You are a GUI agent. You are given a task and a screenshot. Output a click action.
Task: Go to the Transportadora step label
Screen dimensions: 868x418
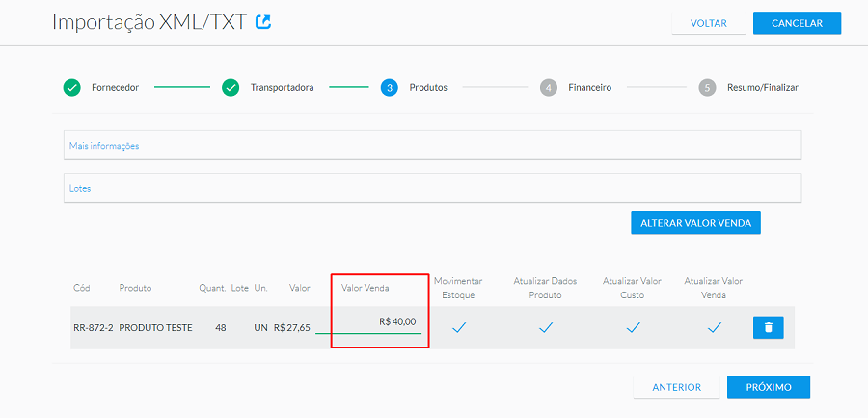[282, 88]
